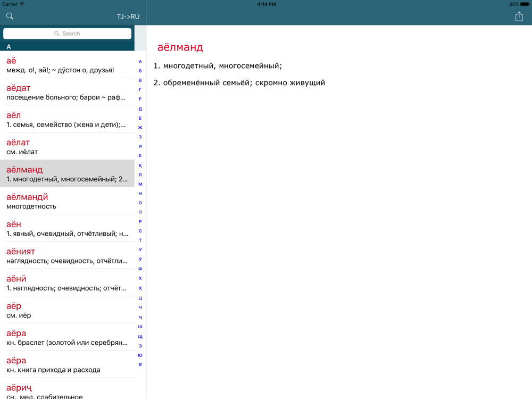Jump to letter Ӯ in index
Screen dimensions: 532x399
click(140, 259)
